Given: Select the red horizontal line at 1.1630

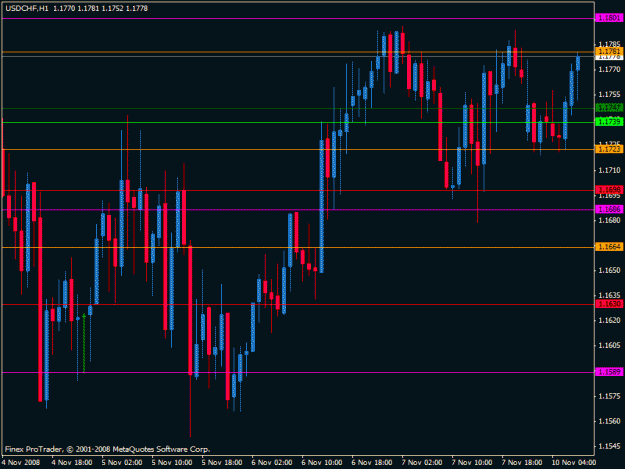Looking at the screenshot, I should (x=298, y=304).
